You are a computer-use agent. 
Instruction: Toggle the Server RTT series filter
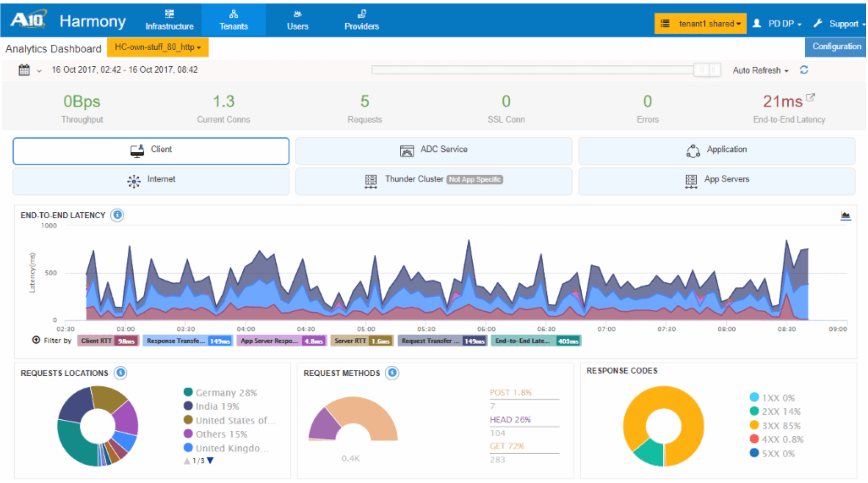click(362, 341)
